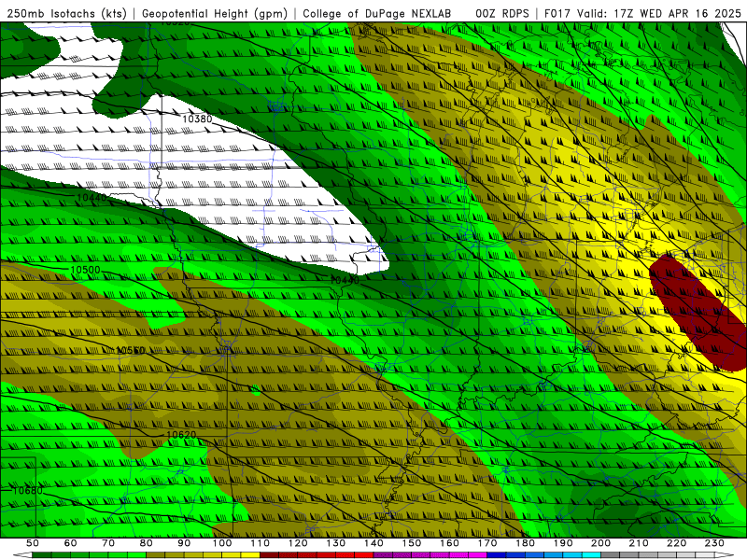Click the 10440 contour label beneath the white area's tip
Screen dimensions: 747x560
tap(345, 281)
